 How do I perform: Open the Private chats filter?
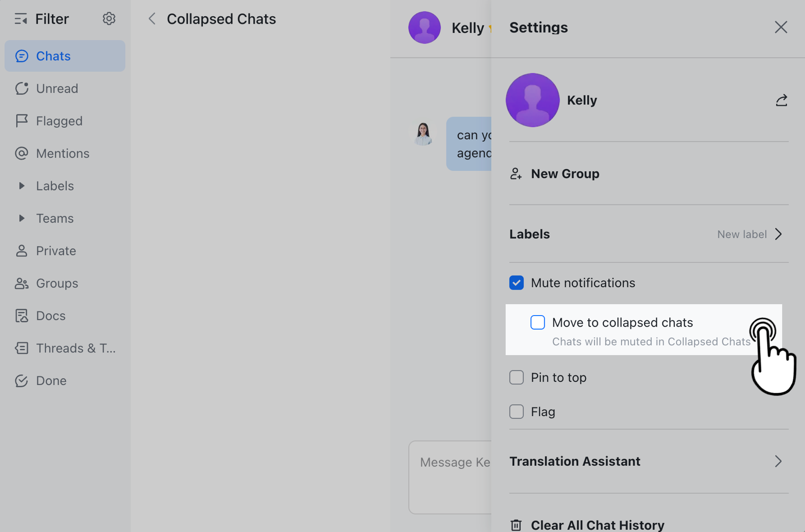coord(56,251)
